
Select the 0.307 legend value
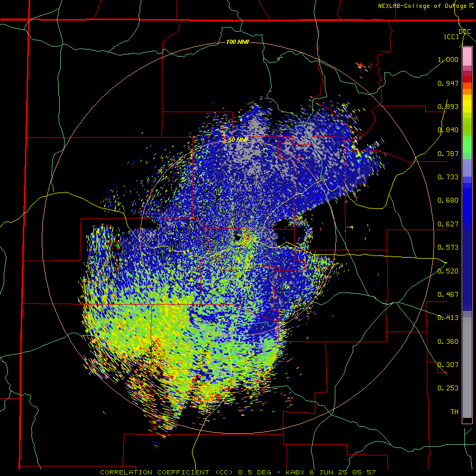(x=448, y=364)
